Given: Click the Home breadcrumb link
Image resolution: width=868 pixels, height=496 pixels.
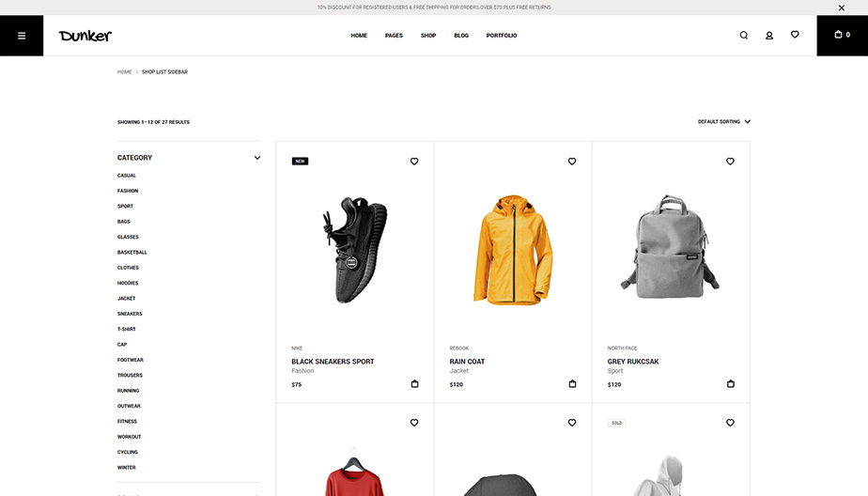Looking at the screenshot, I should point(124,72).
